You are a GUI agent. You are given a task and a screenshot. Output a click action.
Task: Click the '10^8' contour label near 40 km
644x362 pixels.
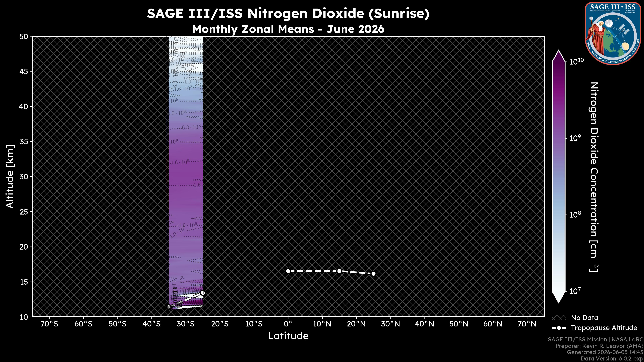coord(174,101)
